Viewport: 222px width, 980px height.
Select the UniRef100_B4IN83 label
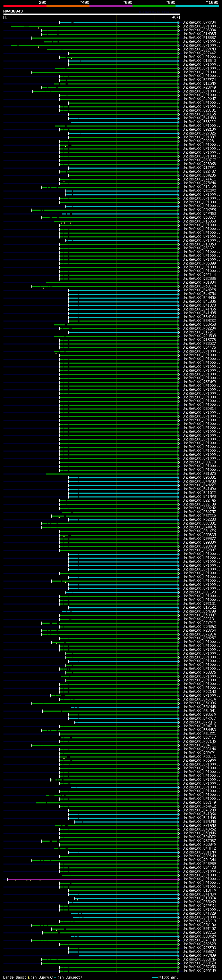(199, 118)
